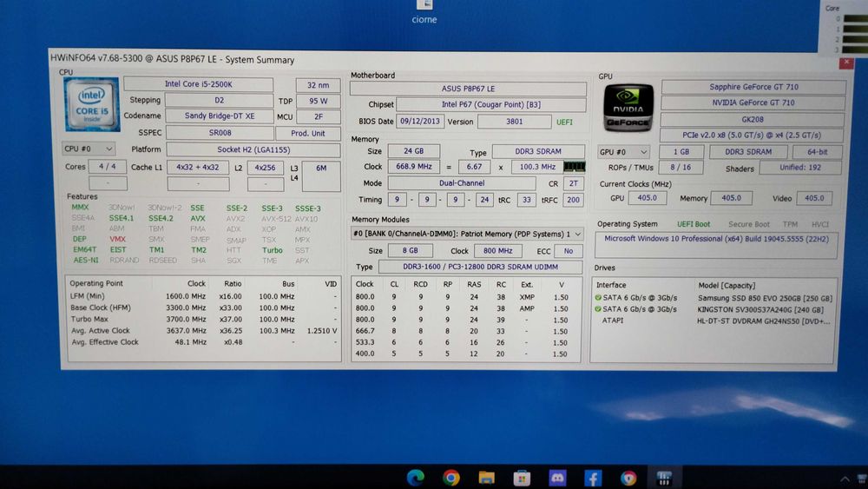Click the Intel Core i5 logo
The width and height of the screenshot is (868, 489).
(x=92, y=105)
